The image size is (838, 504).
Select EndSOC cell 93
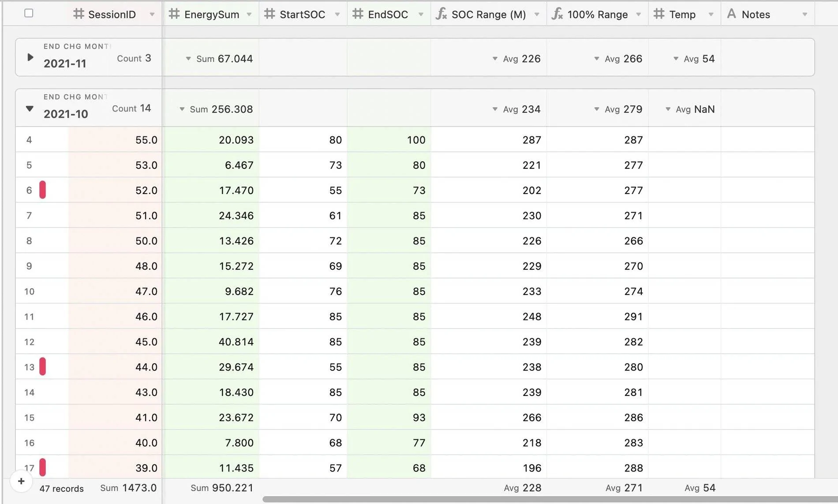[389, 417]
